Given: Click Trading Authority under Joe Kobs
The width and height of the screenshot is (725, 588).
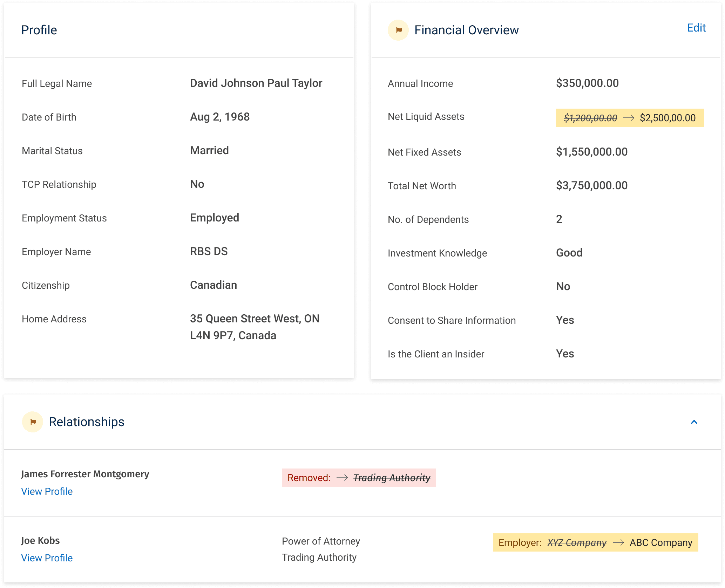Looking at the screenshot, I should tap(319, 557).
